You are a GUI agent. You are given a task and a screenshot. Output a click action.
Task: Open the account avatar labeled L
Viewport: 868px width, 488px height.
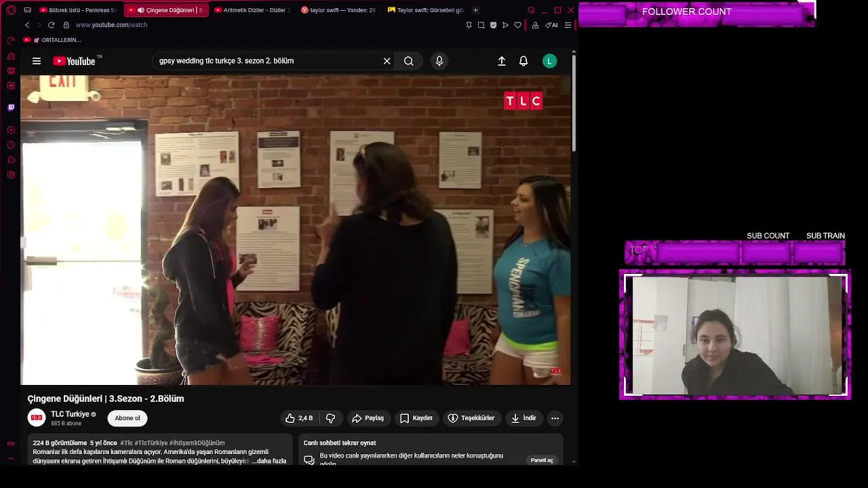pos(550,61)
